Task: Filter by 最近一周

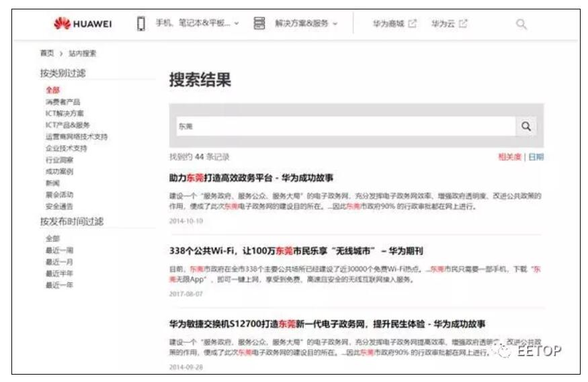Action: (x=59, y=250)
